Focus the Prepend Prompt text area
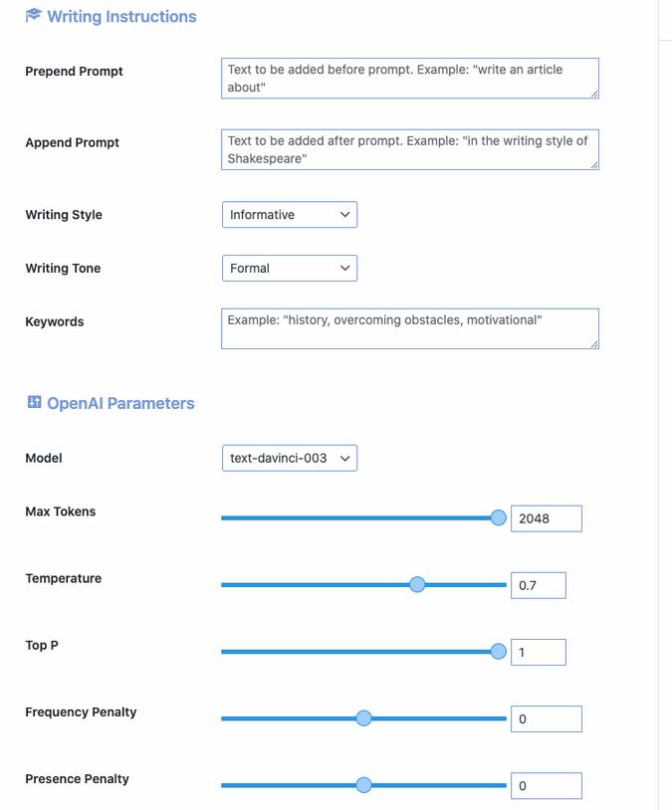672x810 pixels. tap(410, 79)
